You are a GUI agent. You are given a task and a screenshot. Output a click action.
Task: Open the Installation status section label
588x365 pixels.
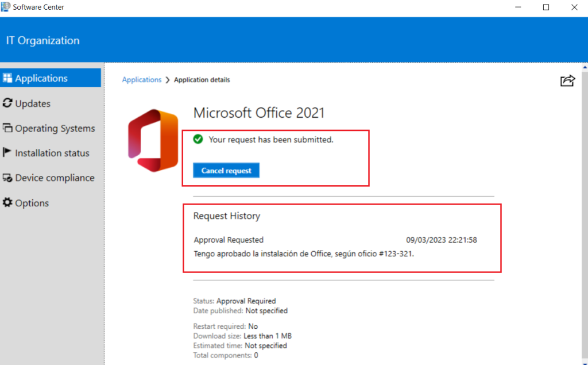click(52, 153)
